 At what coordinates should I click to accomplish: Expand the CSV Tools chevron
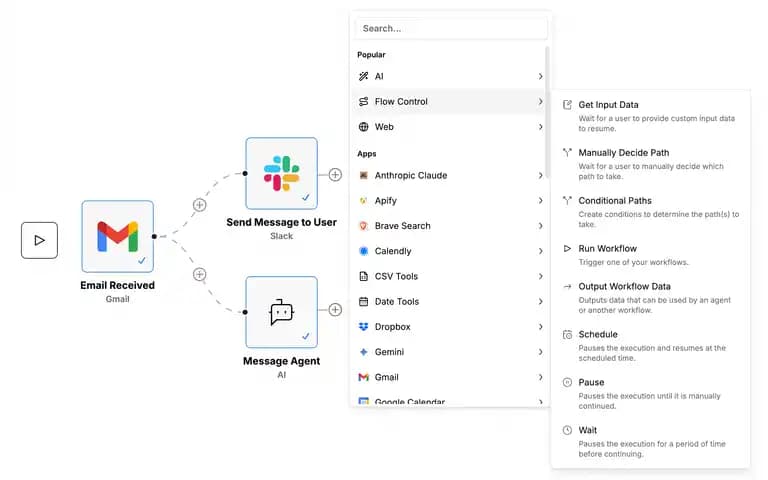pyautogui.click(x=540, y=276)
